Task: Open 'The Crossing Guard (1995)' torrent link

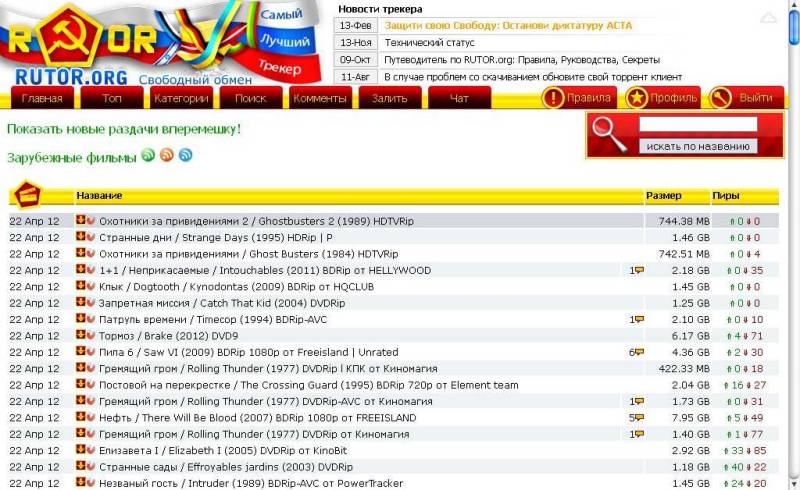Action: pos(309,385)
